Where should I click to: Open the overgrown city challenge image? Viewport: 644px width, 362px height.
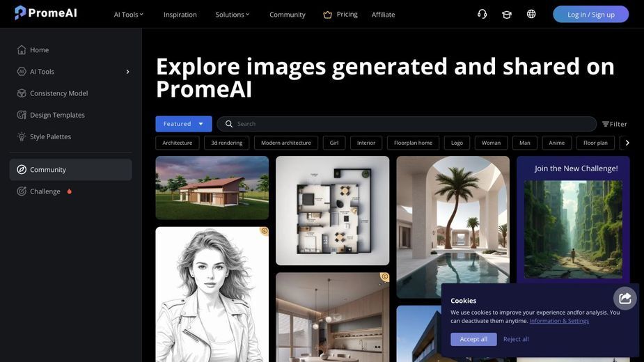click(573, 229)
